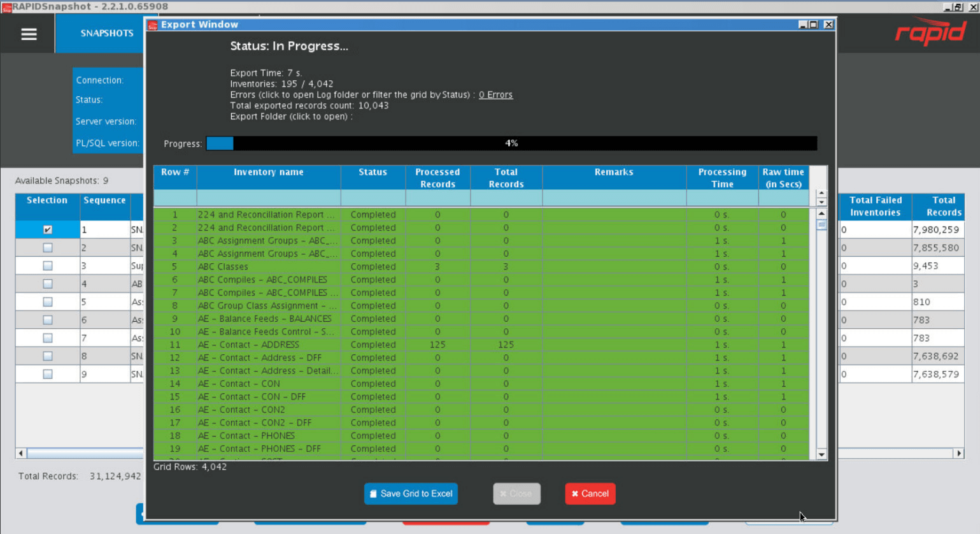This screenshot has width=980, height=534.
Task: Open the 0 Errors link
Action: click(495, 94)
